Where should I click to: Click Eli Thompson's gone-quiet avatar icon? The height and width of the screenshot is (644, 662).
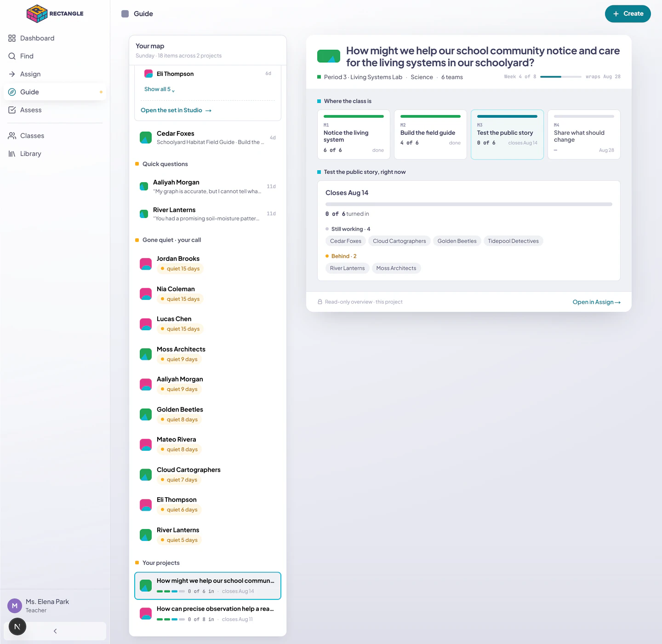point(146,505)
